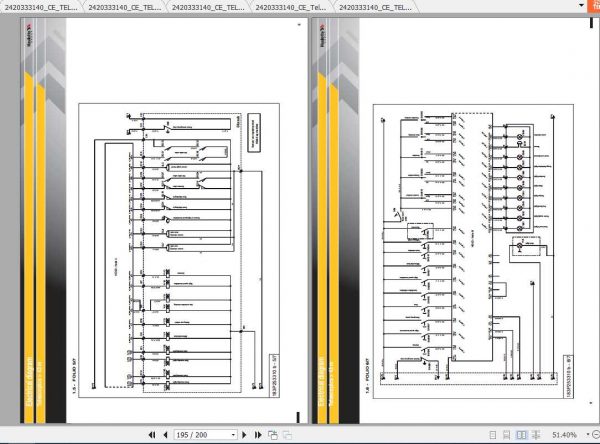Switch to continuous page view
600x444 pixels.
click(506, 435)
